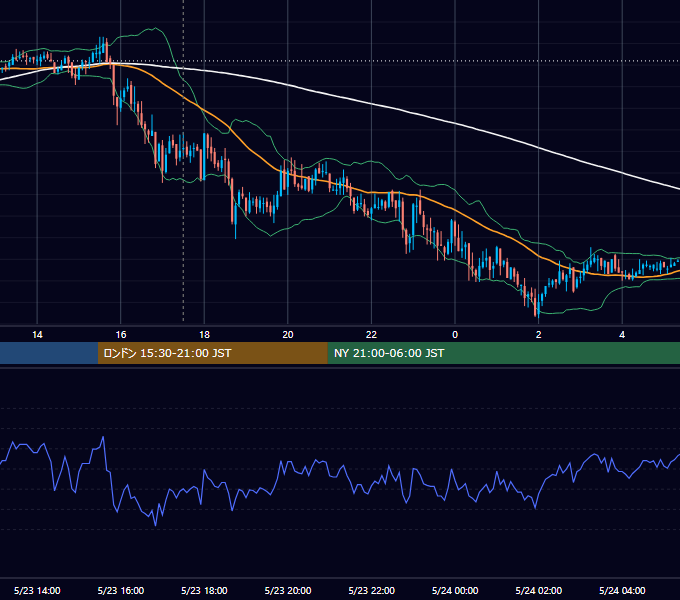This screenshot has height=600, width=680.
Task: Click the 5/24 04:00 date label
Action: [x=622, y=590]
